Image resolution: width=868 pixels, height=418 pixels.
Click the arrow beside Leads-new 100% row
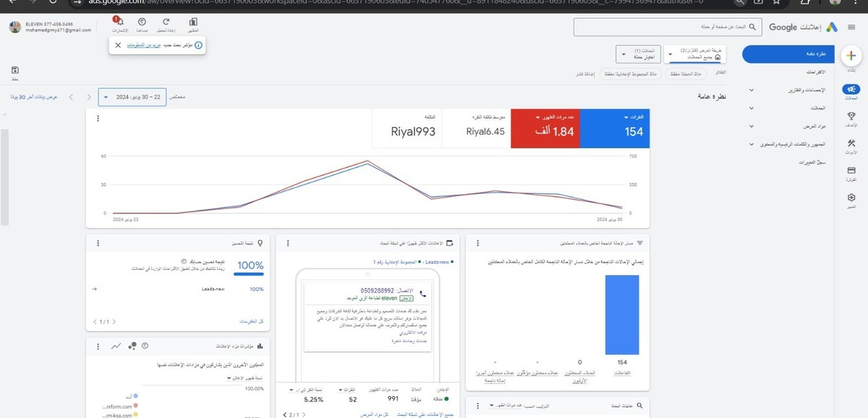click(x=95, y=289)
